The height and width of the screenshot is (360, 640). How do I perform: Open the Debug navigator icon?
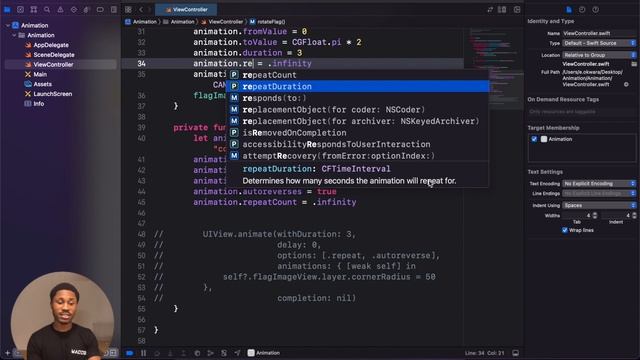point(87,9)
